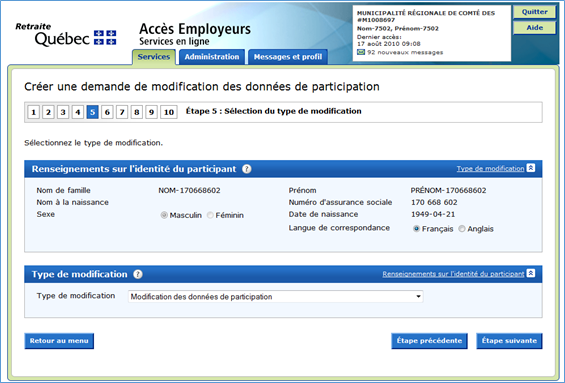Image resolution: width=565 pixels, height=383 pixels.
Task: Open the Type de modification dropdown
Action: pyautogui.click(x=276, y=297)
